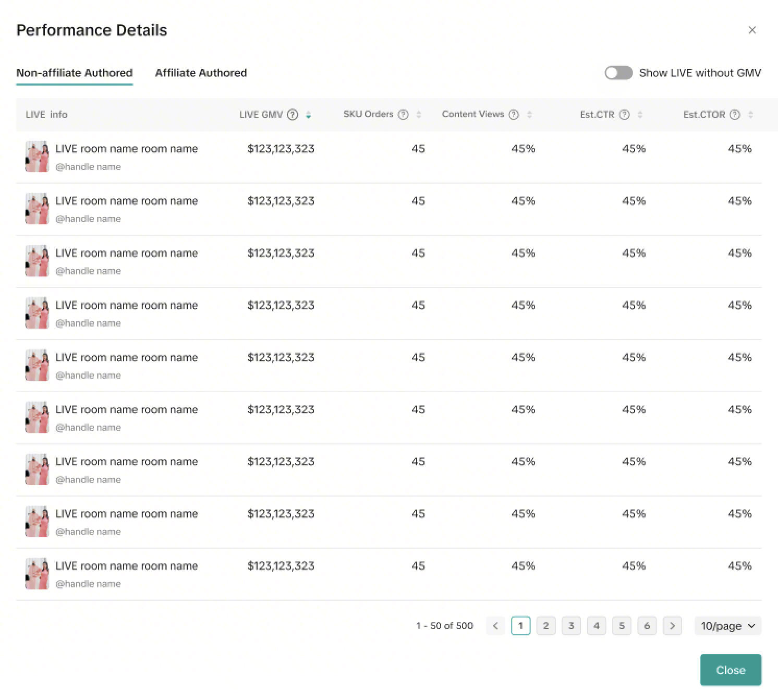
Task: Switch to Affiliate Authored tab
Action: click(201, 73)
